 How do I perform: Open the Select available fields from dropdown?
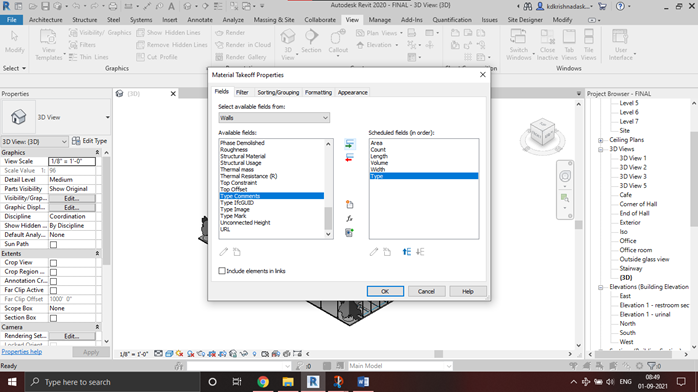(274, 118)
